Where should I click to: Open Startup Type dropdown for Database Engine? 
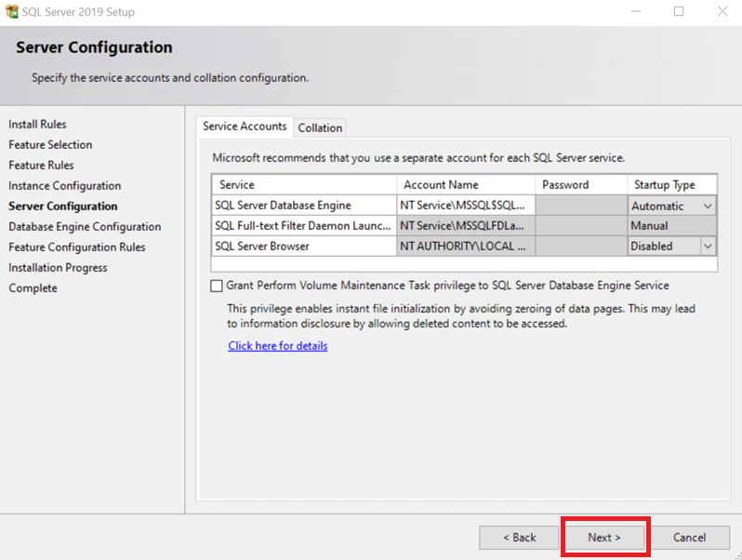(708, 206)
